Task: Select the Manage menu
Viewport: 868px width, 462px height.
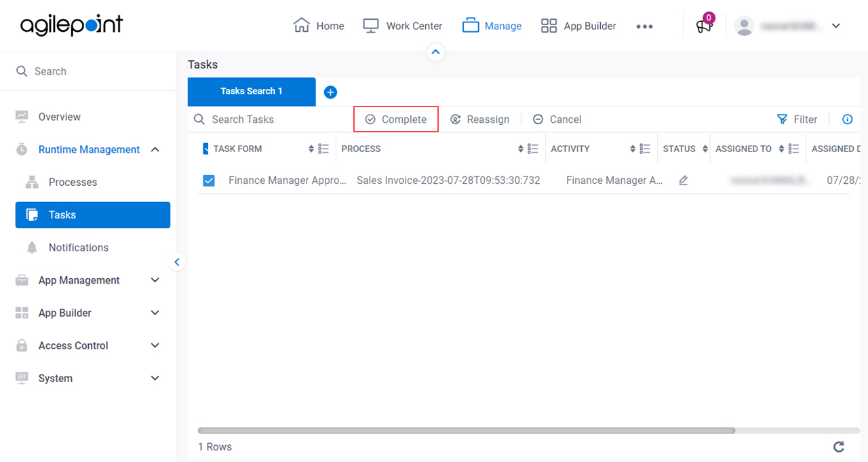Action: pos(492,26)
